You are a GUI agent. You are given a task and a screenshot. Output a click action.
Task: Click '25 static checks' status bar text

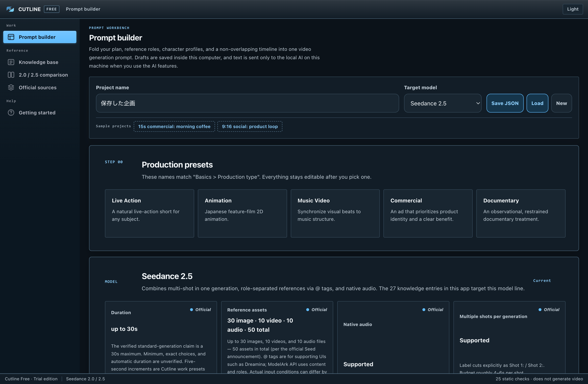(x=512, y=379)
